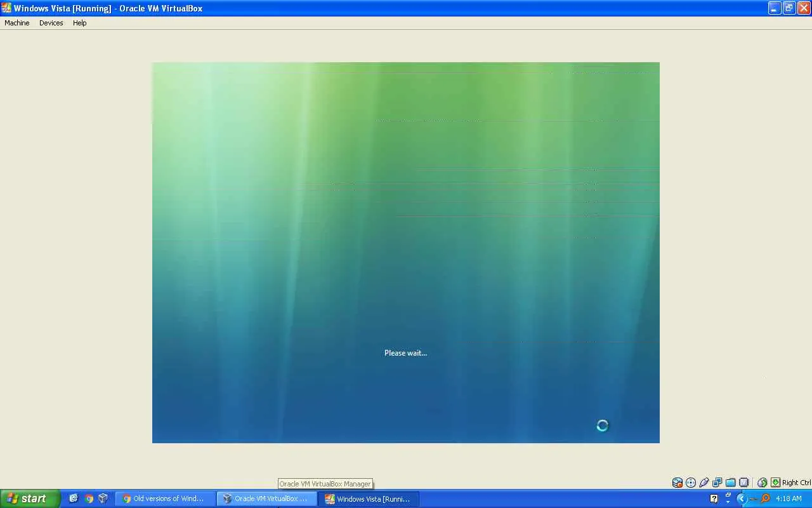Viewport: 812px width, 508px height.
Task: Close the Windows Vista VM window
Action: (x=804, y=8)
